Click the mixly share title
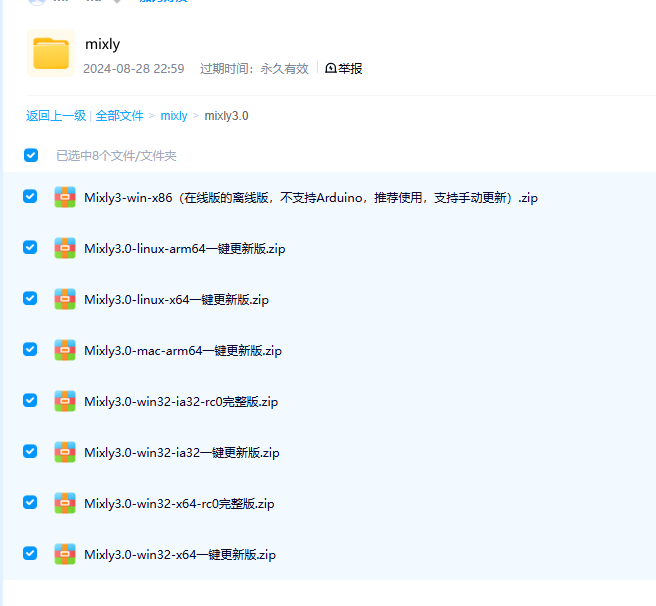This screenshot has height=606, width=656. point(102,44)
